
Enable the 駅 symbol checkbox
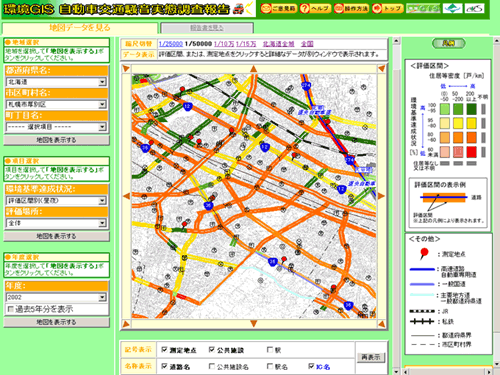[270, 350]
